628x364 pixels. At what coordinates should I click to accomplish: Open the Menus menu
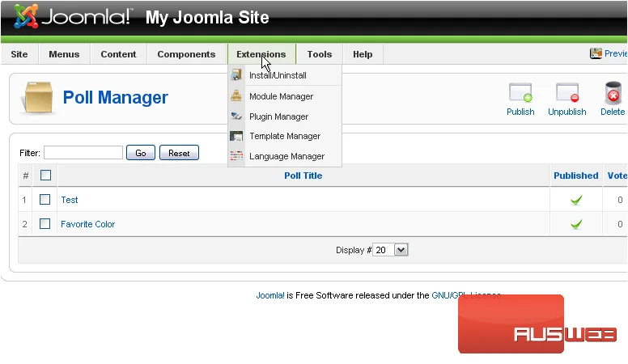[64, 54]
